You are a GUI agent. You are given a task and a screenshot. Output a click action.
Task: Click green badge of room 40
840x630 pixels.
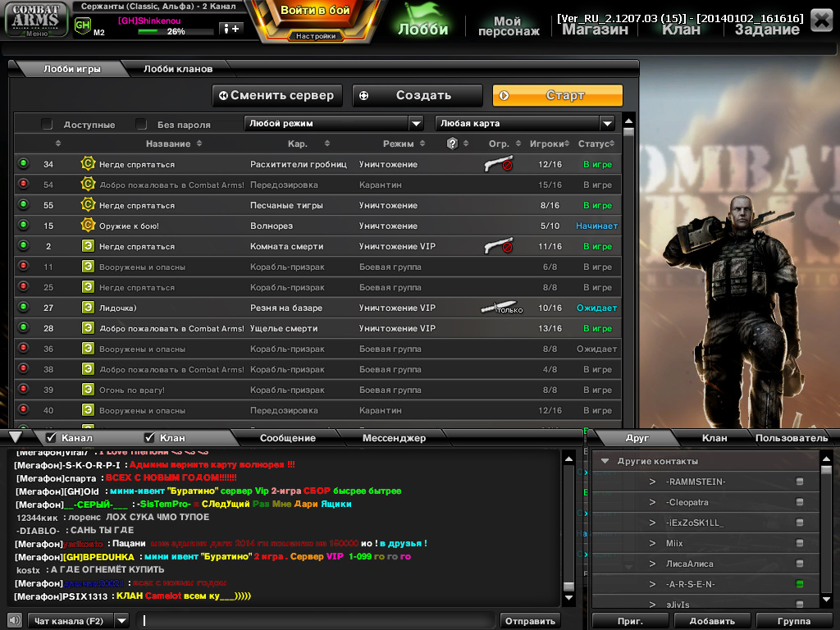[88, 410]
